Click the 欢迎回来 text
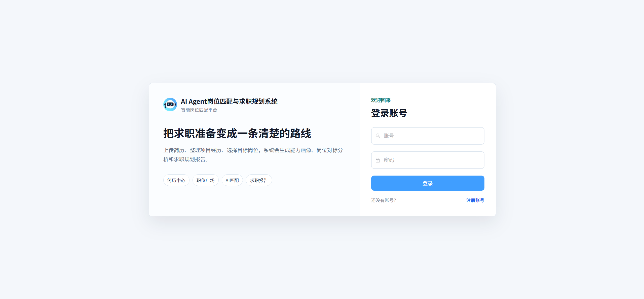The height and width of the screenshot is (299, 644). (x=381, y=100)
